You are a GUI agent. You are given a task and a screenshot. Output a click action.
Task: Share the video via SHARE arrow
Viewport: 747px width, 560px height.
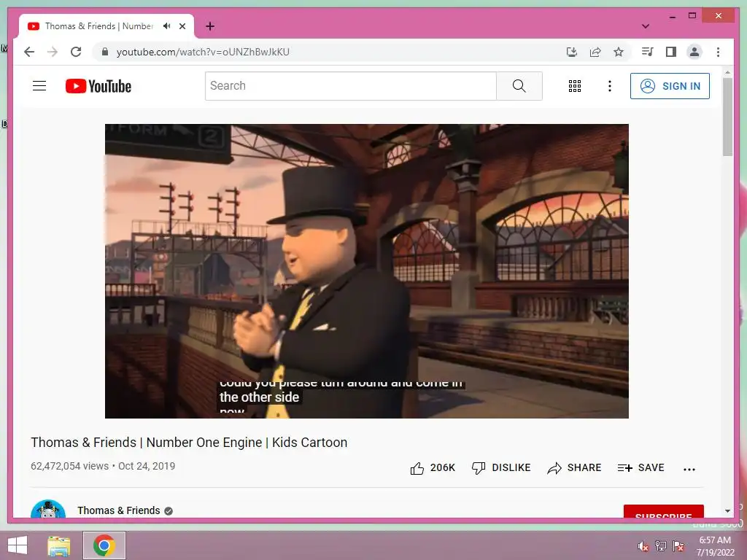[574, 467]
